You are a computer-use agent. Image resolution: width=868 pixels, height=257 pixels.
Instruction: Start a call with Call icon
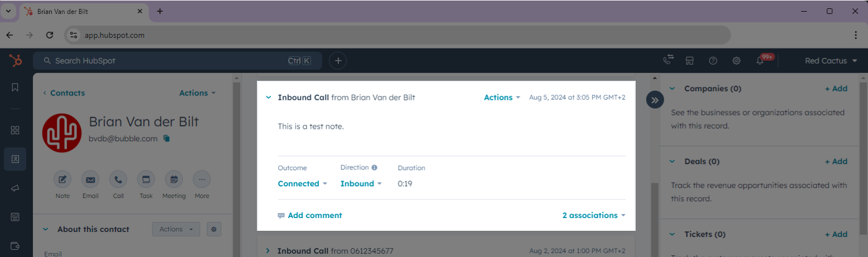pyautogui.click(x=118, y=180)
